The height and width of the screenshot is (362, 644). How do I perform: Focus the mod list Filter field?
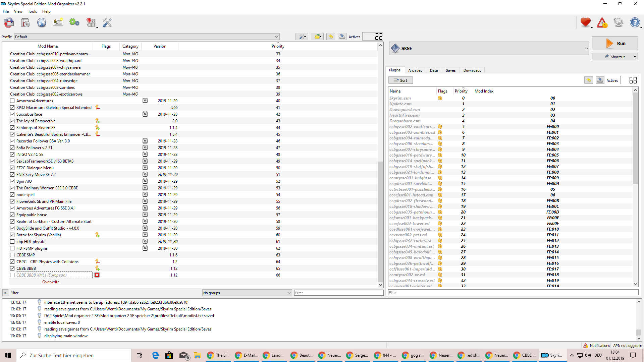click(338, 293)
